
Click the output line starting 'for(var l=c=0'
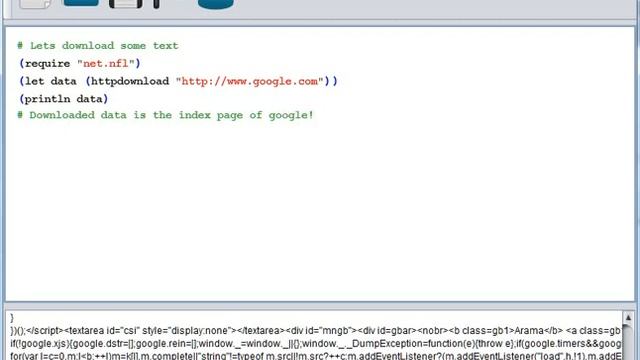point(316,356)
